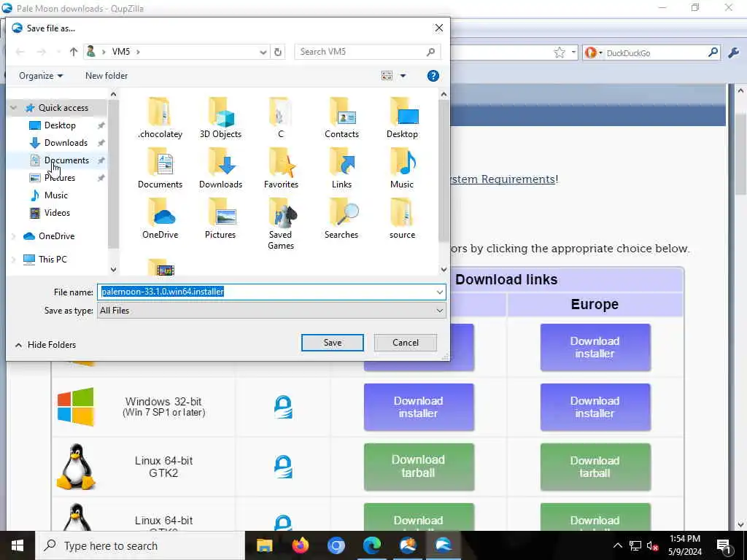Open the source folder
This screenshot has height=560, width=747.
[402, 219]
